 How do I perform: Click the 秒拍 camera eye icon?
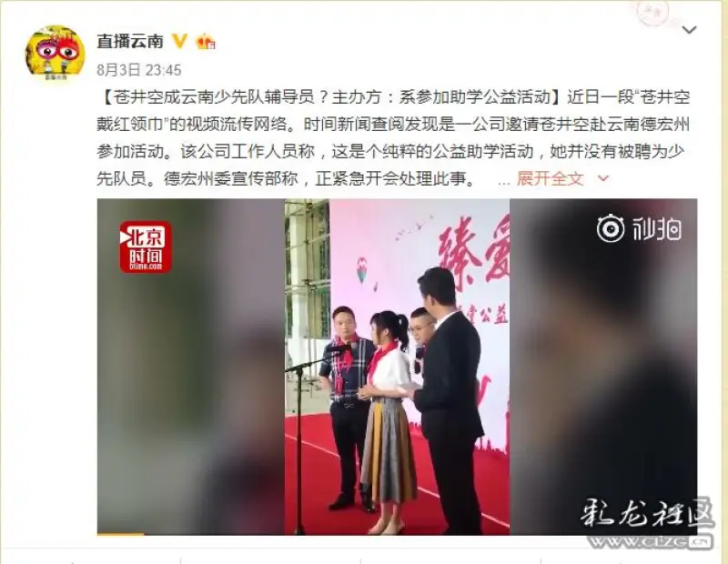[x=610, y=228]
